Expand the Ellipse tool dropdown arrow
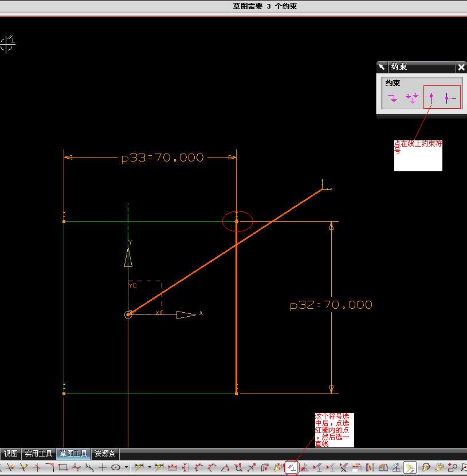Image resolution: width=467 pixels, height=476 pixels. (x=126, y=467)
